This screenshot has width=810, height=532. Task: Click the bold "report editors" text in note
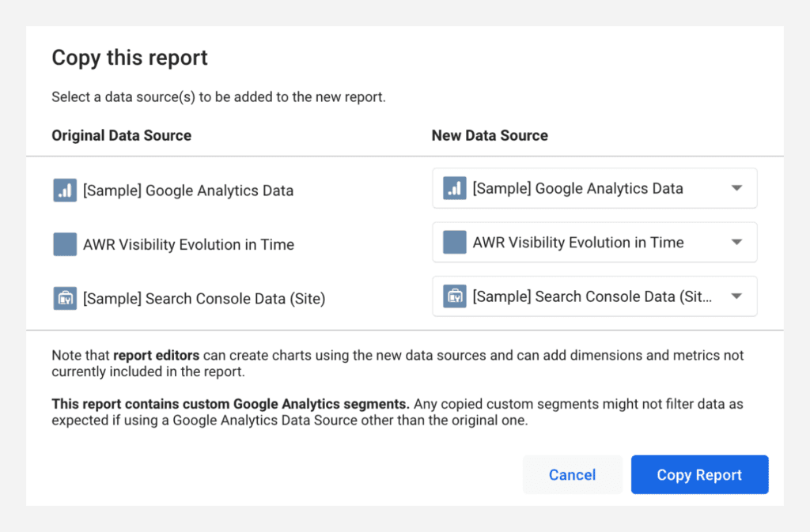[x=156, y=356]
